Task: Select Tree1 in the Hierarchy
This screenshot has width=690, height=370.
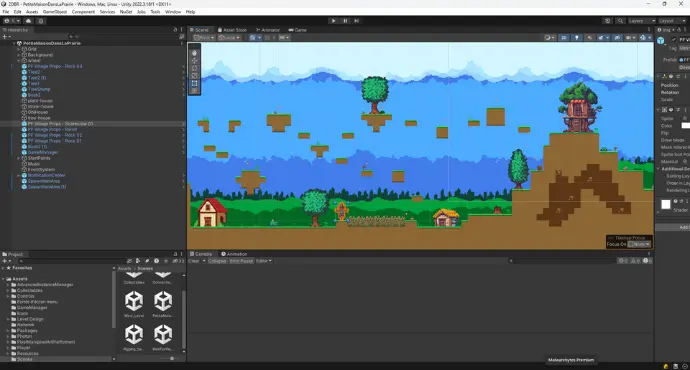Action: click(33, 84)
